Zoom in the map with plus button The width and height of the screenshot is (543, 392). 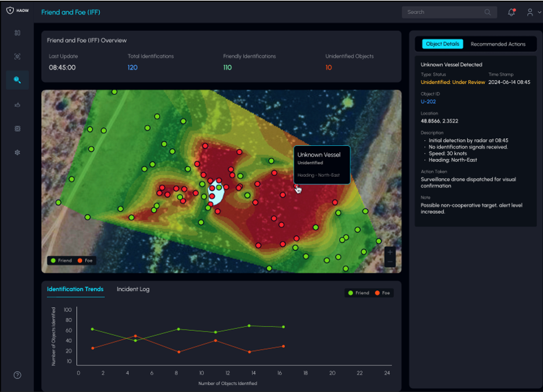390,252
